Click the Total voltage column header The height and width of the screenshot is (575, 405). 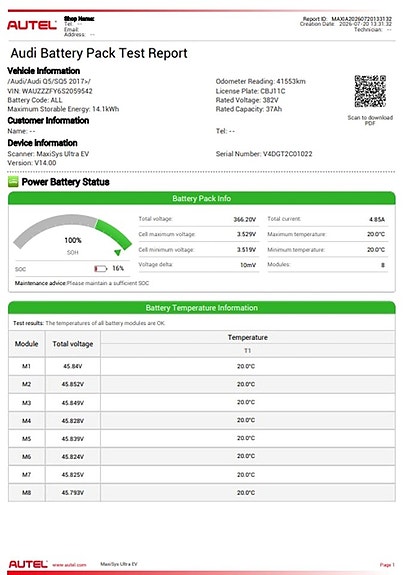click(x=73, y=344)
